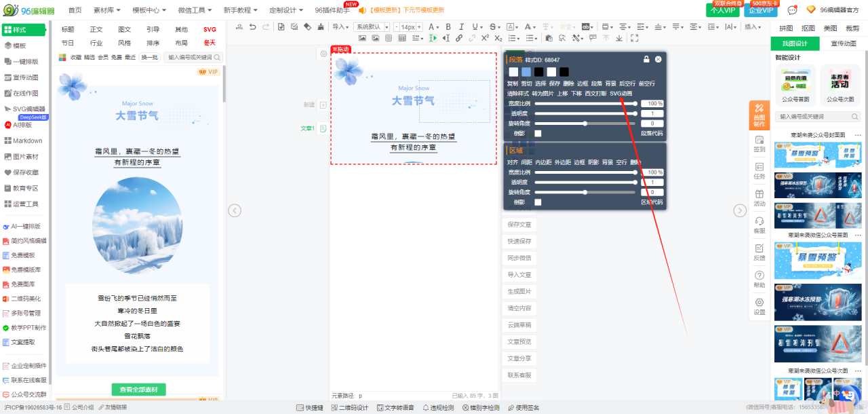Open the 宣传动图 tab on the right panel
The image size is (868, 414).
coord(843,43)
